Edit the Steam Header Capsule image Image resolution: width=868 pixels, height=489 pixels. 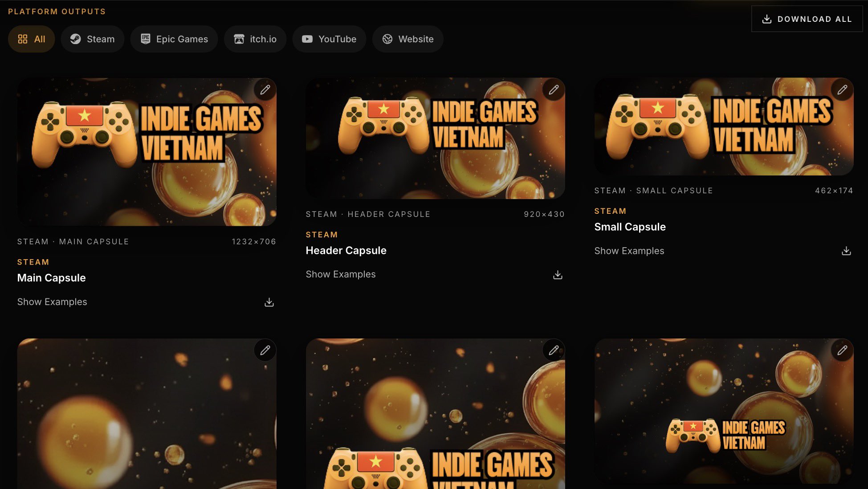pyautogui.click(x=554, y=90)
